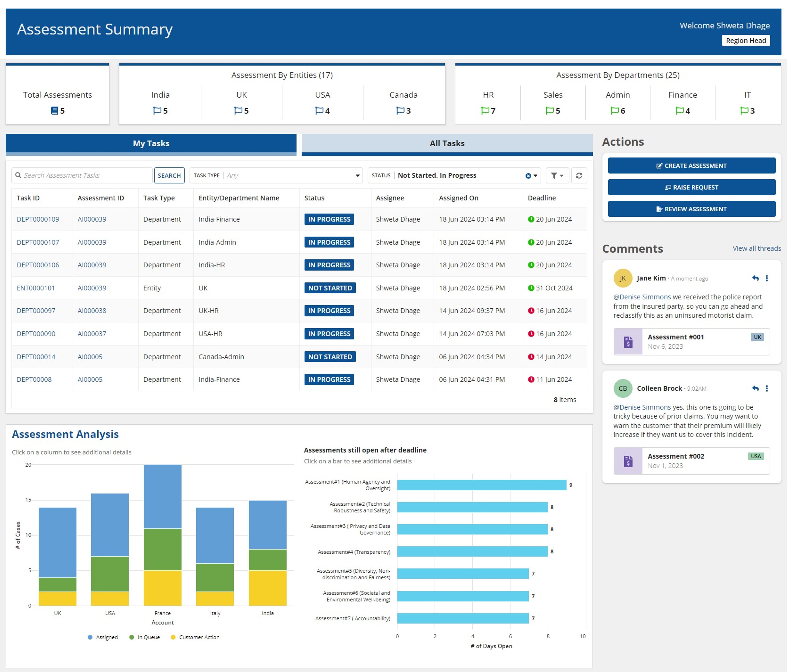Image resolution: width=787 pixels, height=672 pixels.
Task: Click the flag icon under India
Action: 157,110
